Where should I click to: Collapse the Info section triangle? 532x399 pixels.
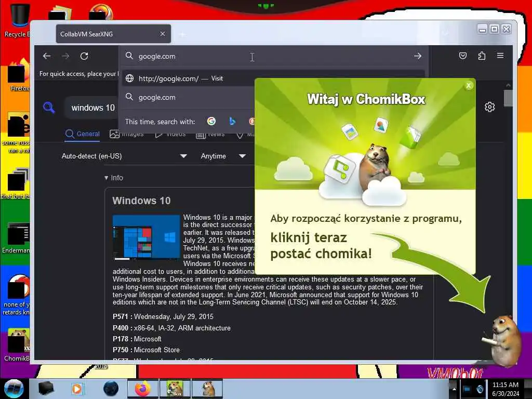(x=106, y=178)
